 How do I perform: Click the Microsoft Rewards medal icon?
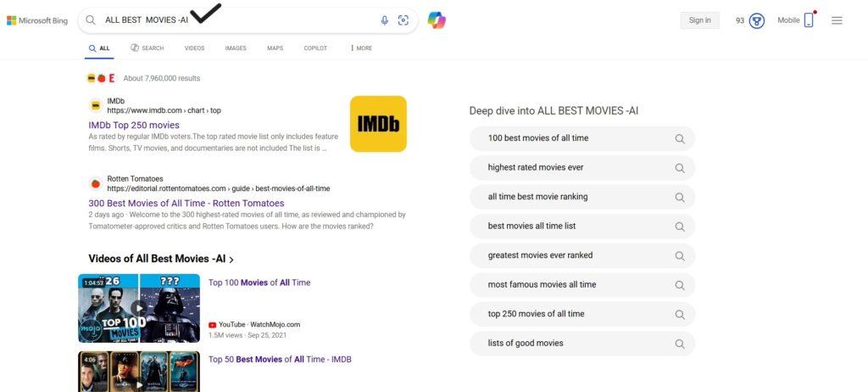click(x=757, y=20)
